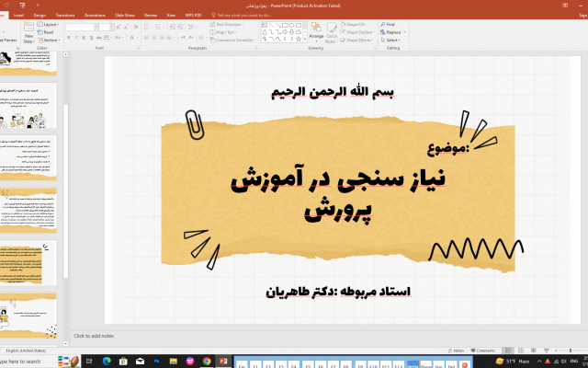Open Text Direction dropdown
The width and height of the screenshot is (588, 368).
[227, 25]
